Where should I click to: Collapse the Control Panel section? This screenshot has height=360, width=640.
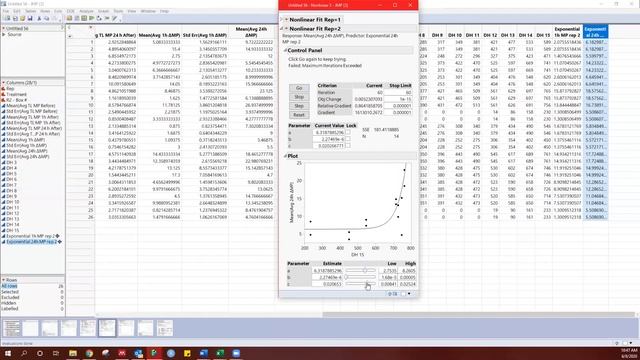pos(285,50)
